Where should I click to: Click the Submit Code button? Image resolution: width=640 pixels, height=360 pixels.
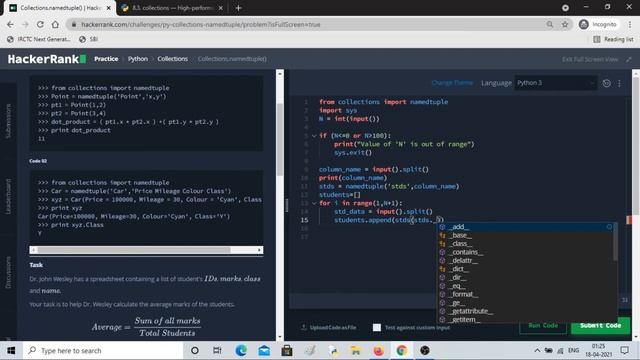coord(600,325)
